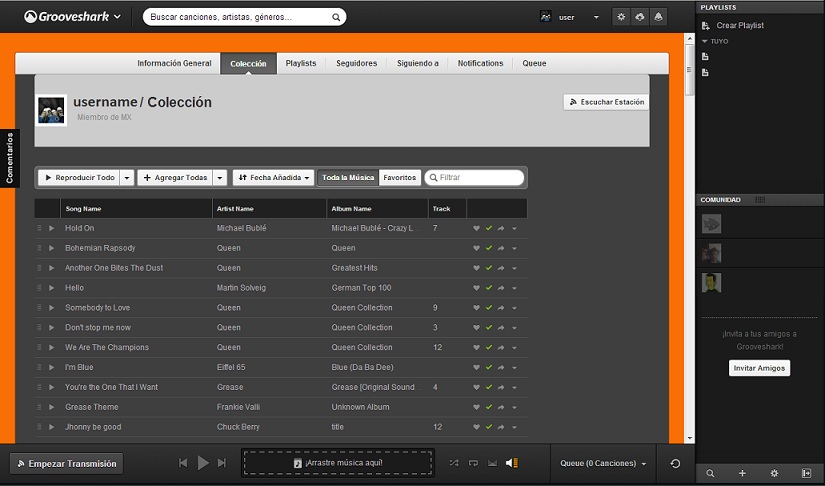Image resolution: width=825 pixels, height=486 pixels.
Task: Switch to the Notifications tab
Action: [480, 63]
